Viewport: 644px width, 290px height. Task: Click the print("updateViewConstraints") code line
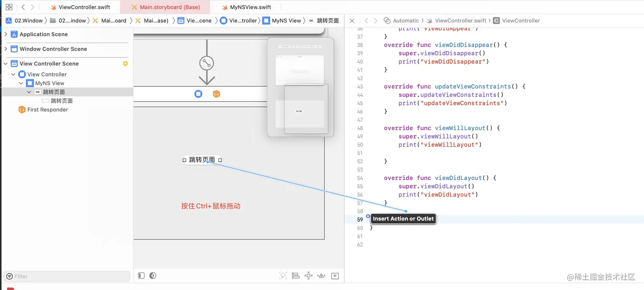click(x=453, y=103)
